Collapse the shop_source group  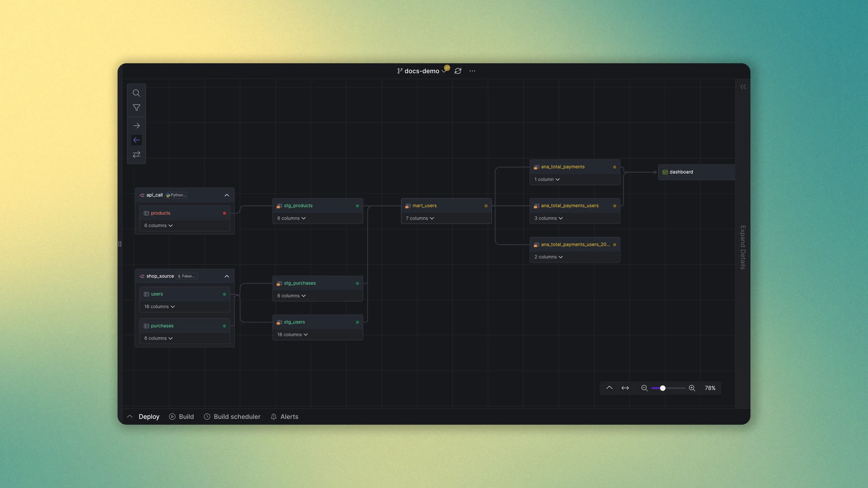point(227,276)
